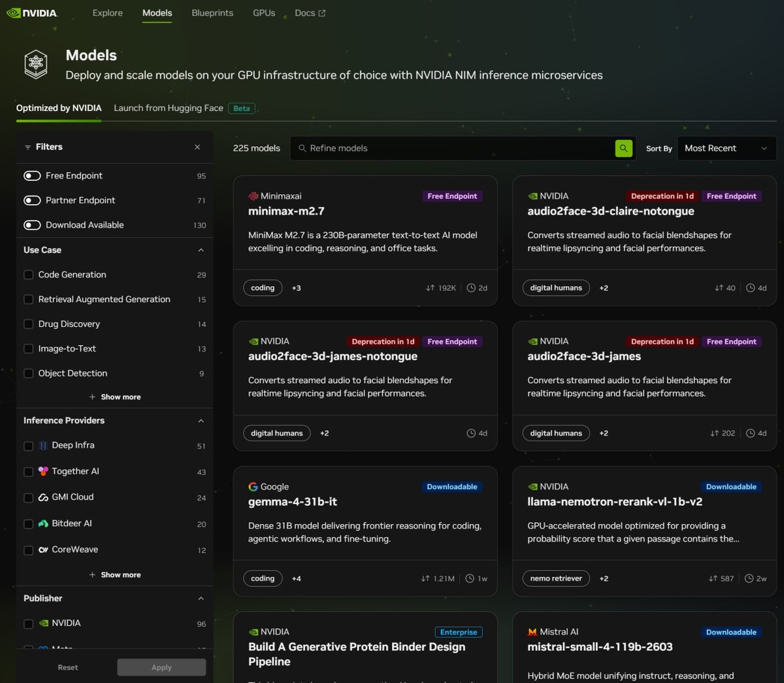Click the usage arrows icon showing 587
This screenshot has width=784, height=683.
(x=713, y=578)
